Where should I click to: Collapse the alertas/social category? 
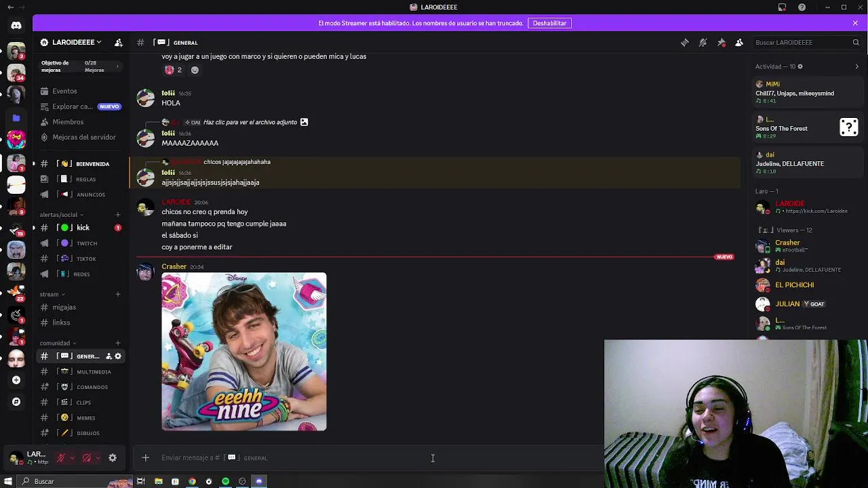click(x=62, y=215)
